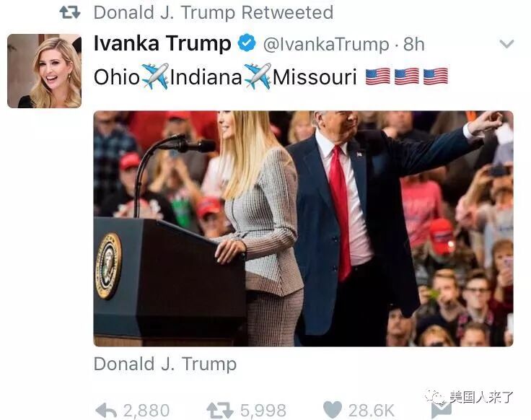Open the "Donald J. Trump Retweeted" link
The image size is (531, 420).
pos(214,13)
